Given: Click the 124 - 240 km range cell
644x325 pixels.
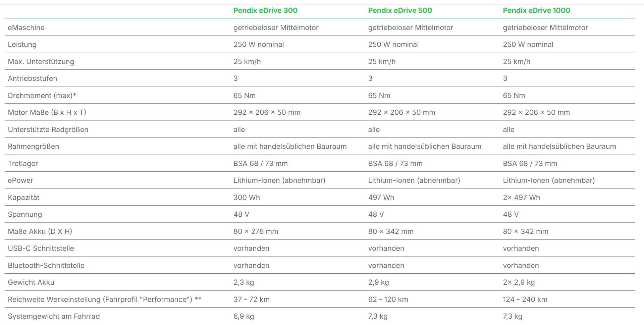Looking at the screenshot, I should tap(525, 299).
